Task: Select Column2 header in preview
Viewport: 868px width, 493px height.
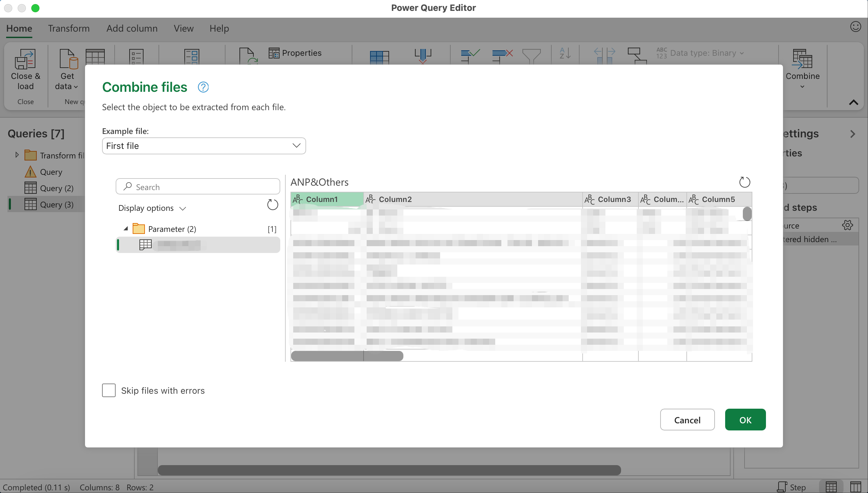Action: pyautogui.click(x=473, y=199)
